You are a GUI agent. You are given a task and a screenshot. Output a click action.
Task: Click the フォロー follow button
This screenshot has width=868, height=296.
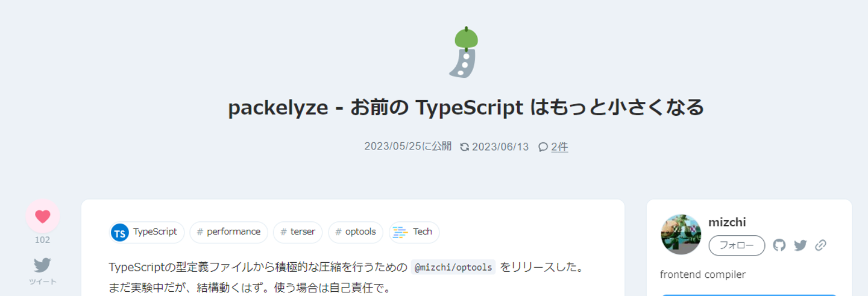[737, 245]
